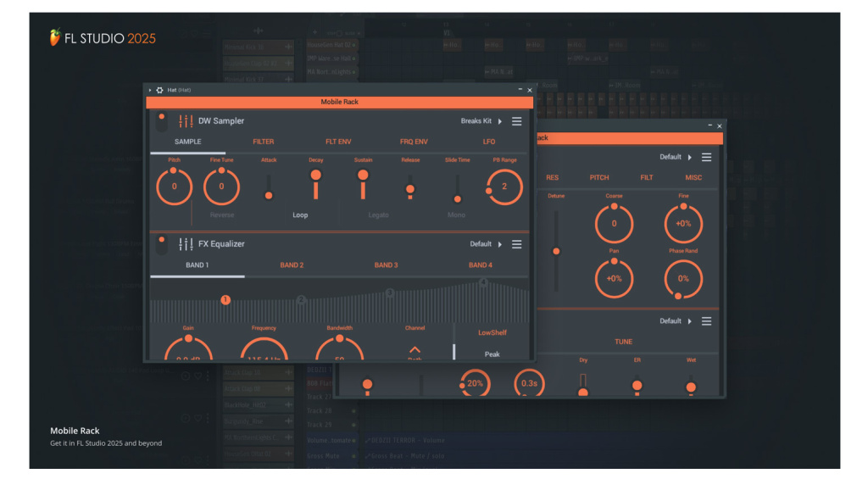This screenshot has height=479, width=868.
Task: Click the Channel up-chevron selector
Action: [x=415, y=348]
